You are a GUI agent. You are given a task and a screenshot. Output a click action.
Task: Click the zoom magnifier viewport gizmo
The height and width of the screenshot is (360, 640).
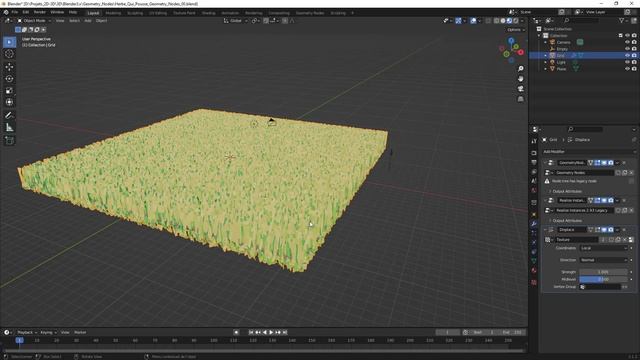(520, 69)
